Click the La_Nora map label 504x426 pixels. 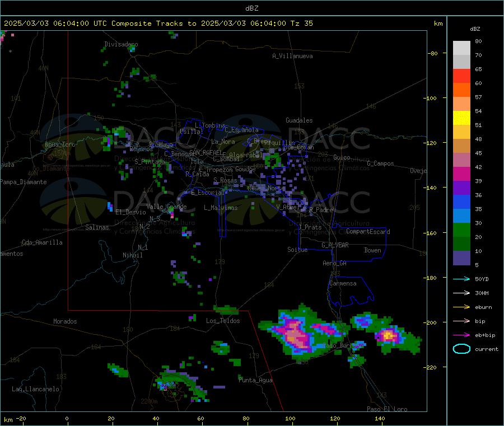click(x=223, y=142)
